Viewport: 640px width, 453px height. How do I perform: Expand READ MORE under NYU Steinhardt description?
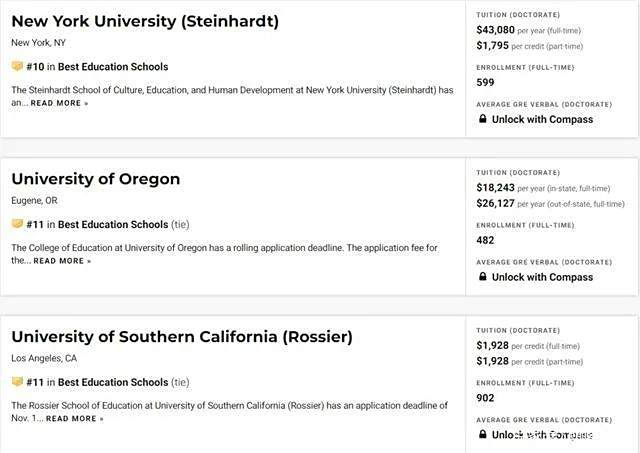click(x=60, y=103)
